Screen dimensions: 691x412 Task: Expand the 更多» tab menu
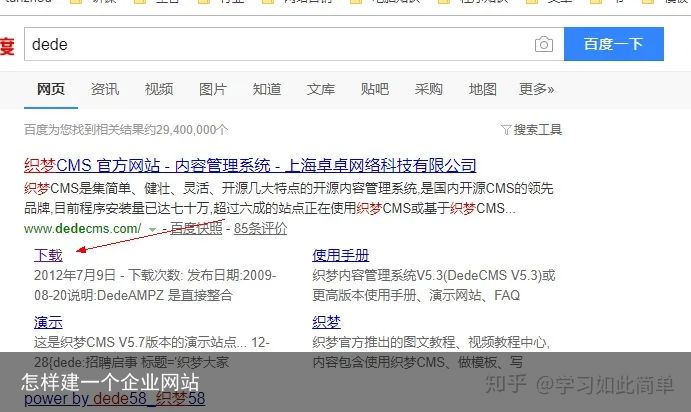pos(536,89)
